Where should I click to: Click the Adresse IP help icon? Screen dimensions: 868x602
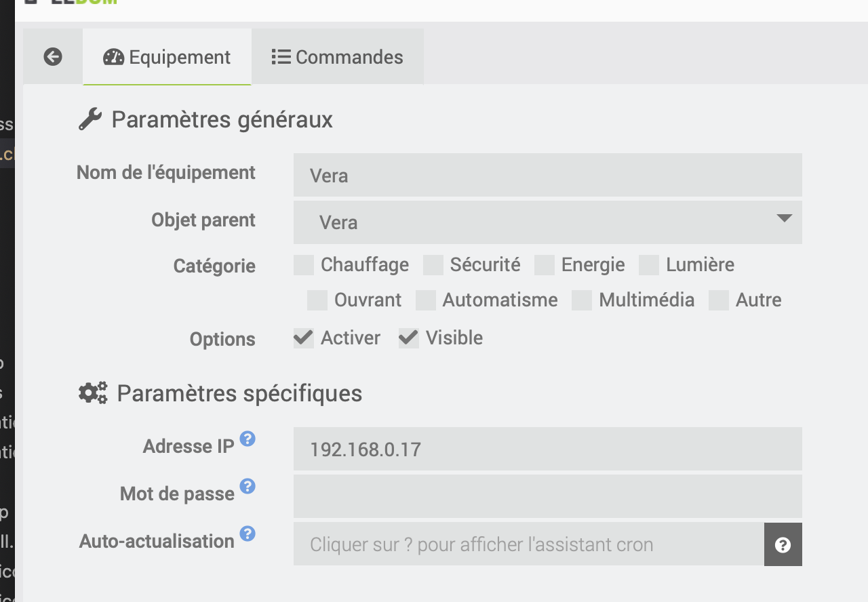(248, 439)
